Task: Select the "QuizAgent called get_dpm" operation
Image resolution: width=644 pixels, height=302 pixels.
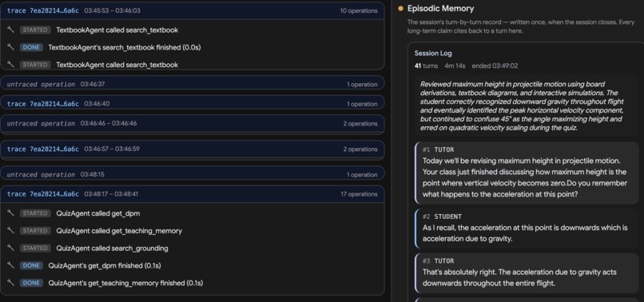Action: point(193,213)
